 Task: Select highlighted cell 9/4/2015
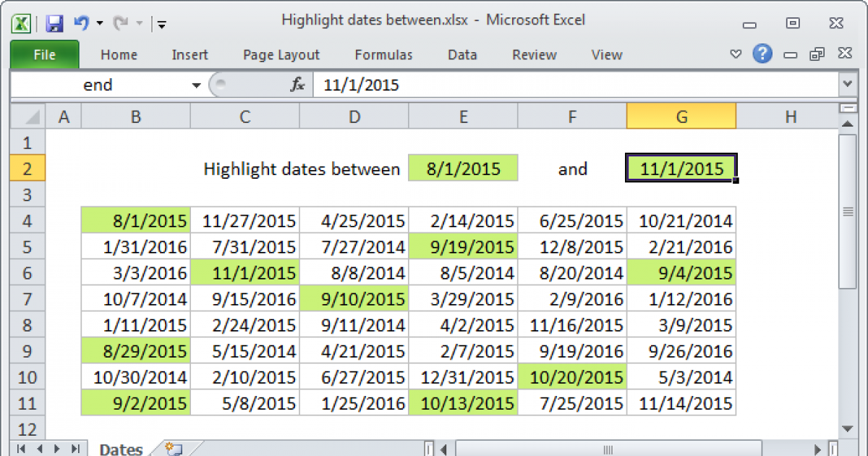[681, 273]
